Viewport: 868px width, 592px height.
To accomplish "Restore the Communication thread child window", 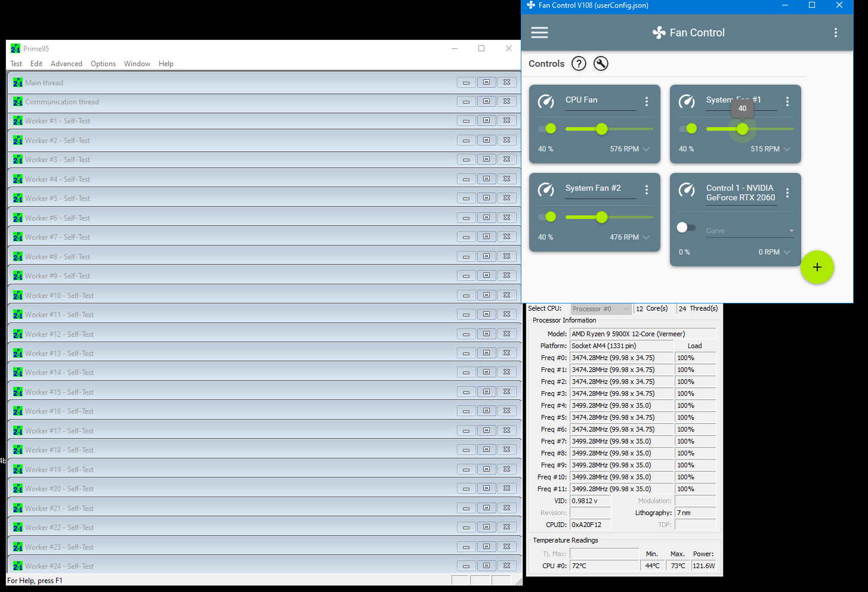I will coord(486,101).
